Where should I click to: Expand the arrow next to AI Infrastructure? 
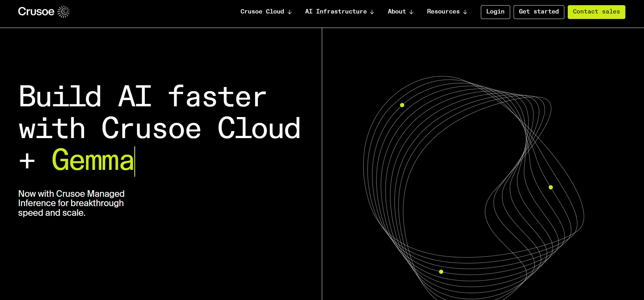pos(372,12)
